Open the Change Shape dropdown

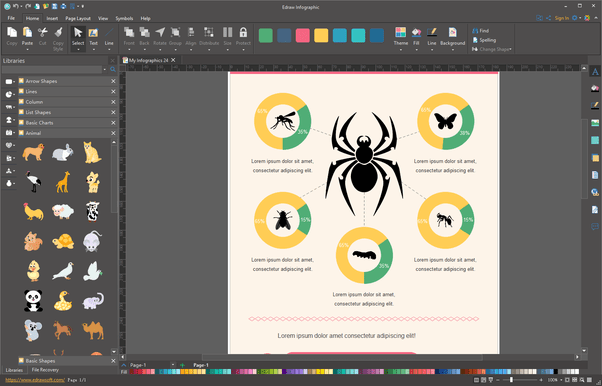click(x=492, y=49)
